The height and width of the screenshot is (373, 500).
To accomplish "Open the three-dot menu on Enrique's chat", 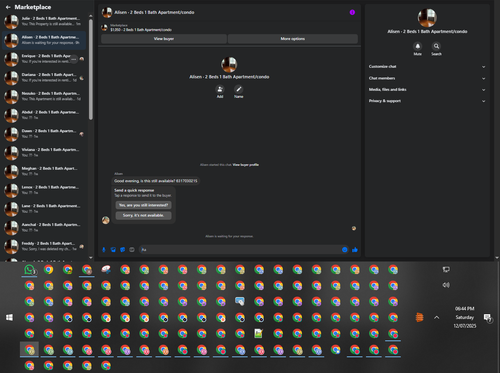I will coord(74,59).
